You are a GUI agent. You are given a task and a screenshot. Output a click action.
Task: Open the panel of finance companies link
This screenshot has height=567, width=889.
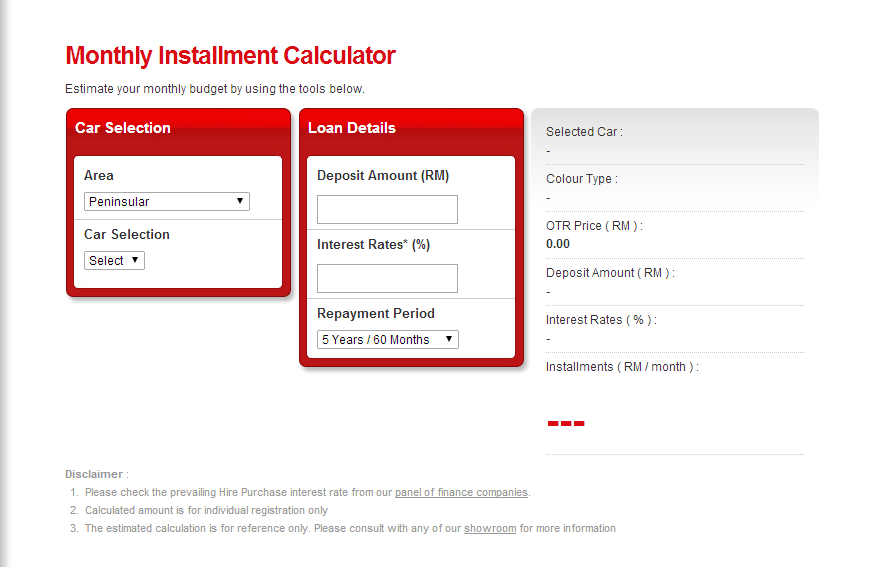[461, 492]
